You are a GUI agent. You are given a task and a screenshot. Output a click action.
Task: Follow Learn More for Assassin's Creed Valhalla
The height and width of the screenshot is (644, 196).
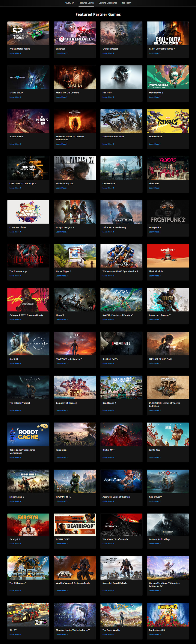tap(108, 591)
